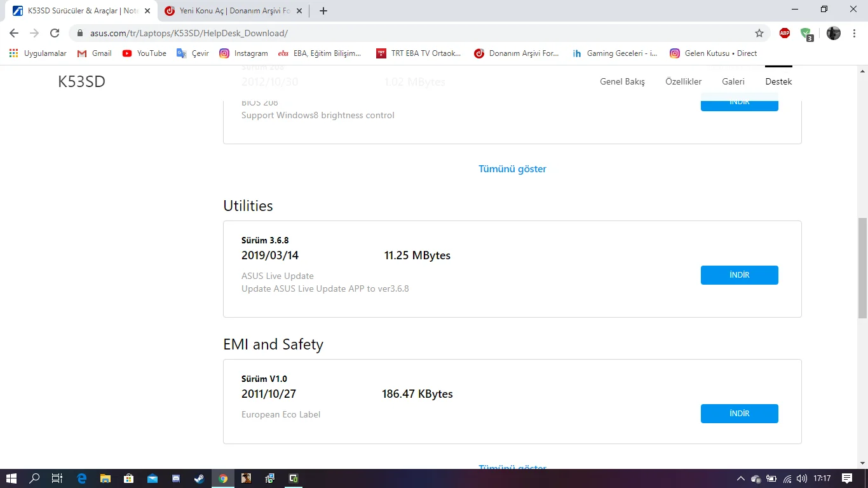Open the Chrome three-dot menu
Image resolution: width=868 pixels, height=488 pixels.
[855, 33]
